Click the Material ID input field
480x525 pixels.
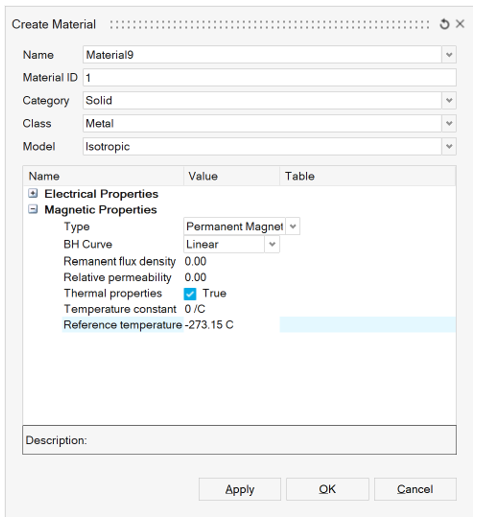pos(269,78)
